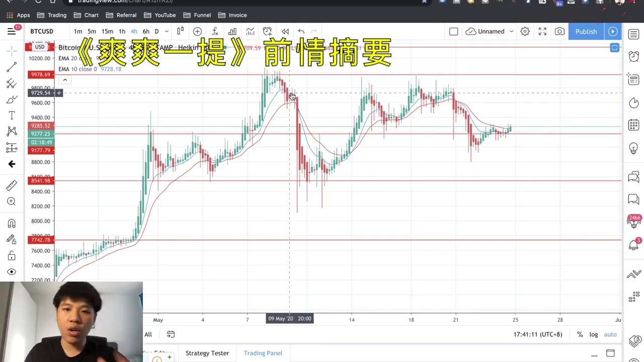Open the Strategy Tester tab
The height and width of the screenshot is (362, 644).
point(207,353)
